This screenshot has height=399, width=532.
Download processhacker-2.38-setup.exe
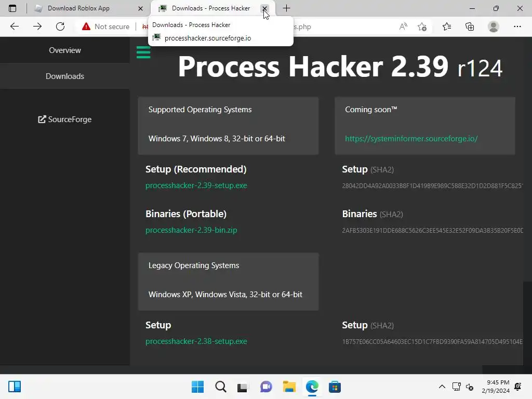tap(196, 341)
